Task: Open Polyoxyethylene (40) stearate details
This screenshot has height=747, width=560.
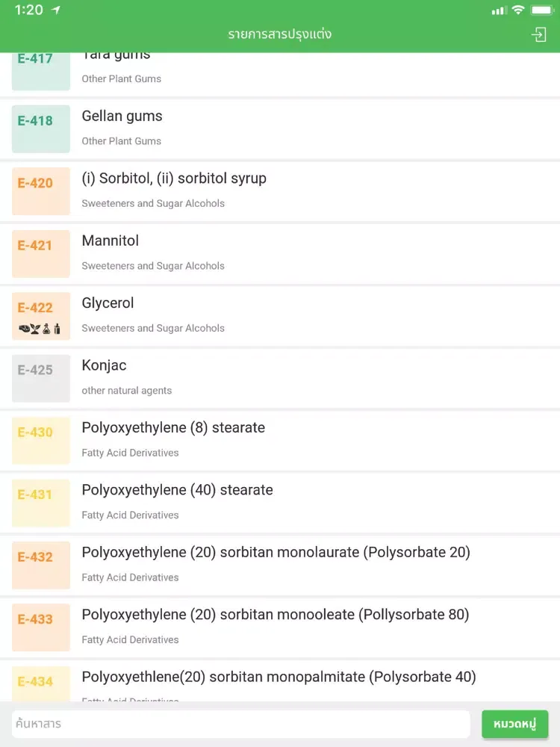Action: click(x=280, y=503)
